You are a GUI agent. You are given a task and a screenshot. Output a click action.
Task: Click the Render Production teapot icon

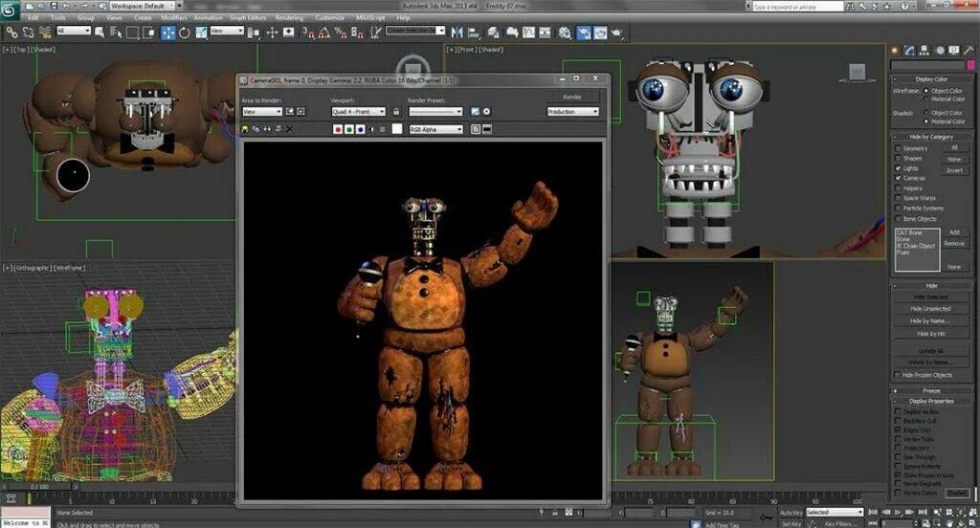pos(617,33)
